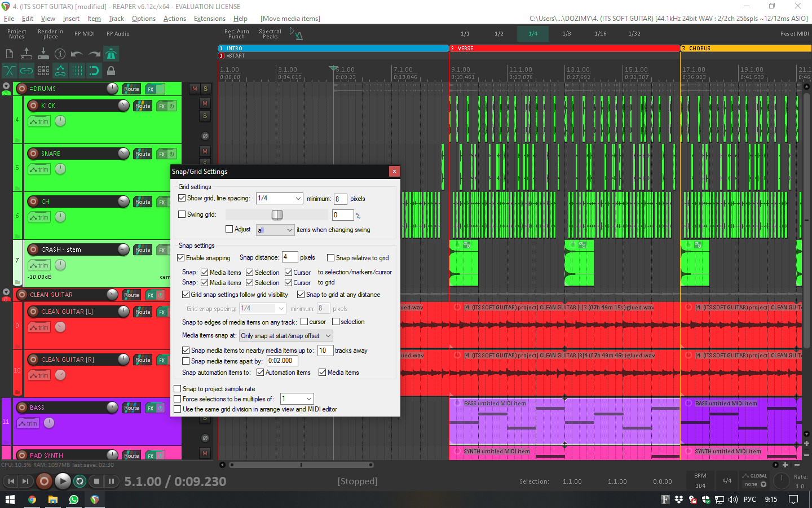Toggle Snap to grid at any distance
Screen dimensions: 812x508
coord(301,295)
